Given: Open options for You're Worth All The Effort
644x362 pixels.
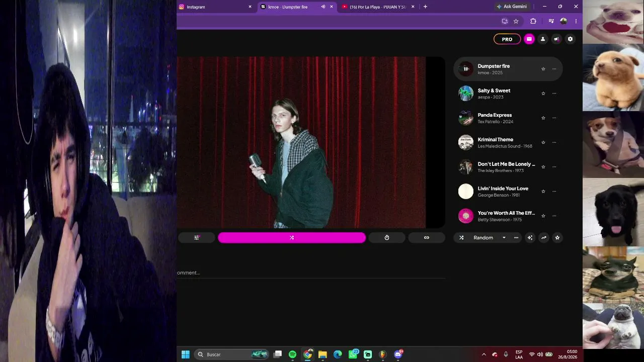Looking at the screenshot, I should pyautogui.click(x=554, y=216).
